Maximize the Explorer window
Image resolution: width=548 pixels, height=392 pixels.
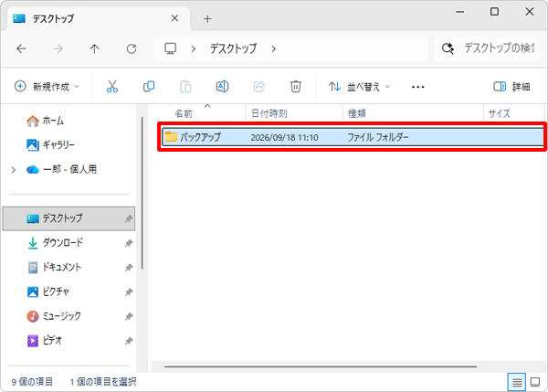pyautogui.click(x=494, y=12)
